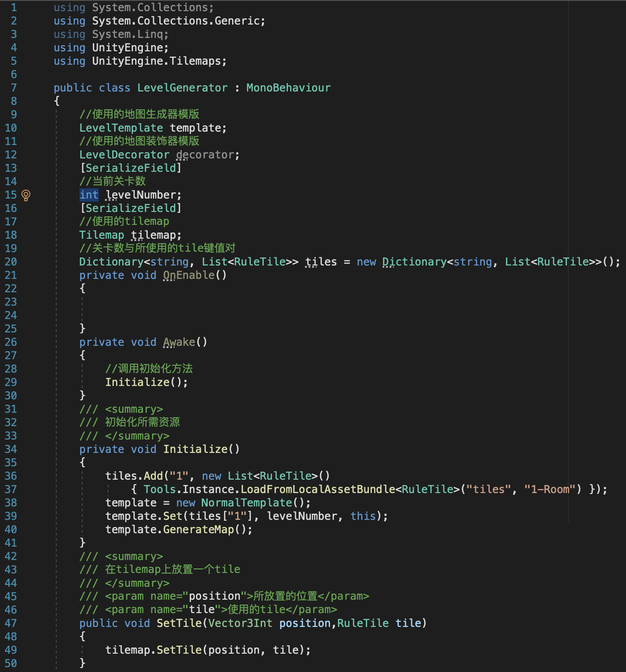Click 'Awake' method name

pyautogui.click(x=179, y=342)
